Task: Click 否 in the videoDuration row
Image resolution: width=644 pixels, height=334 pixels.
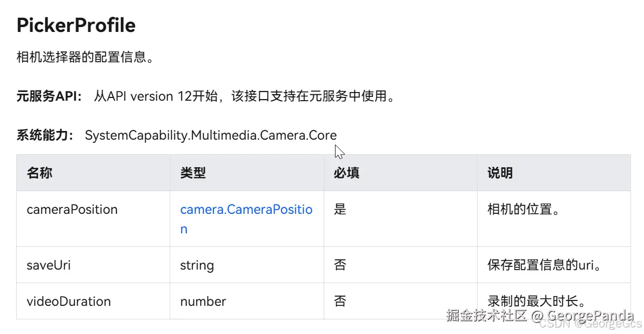Action: pos(340,302)
